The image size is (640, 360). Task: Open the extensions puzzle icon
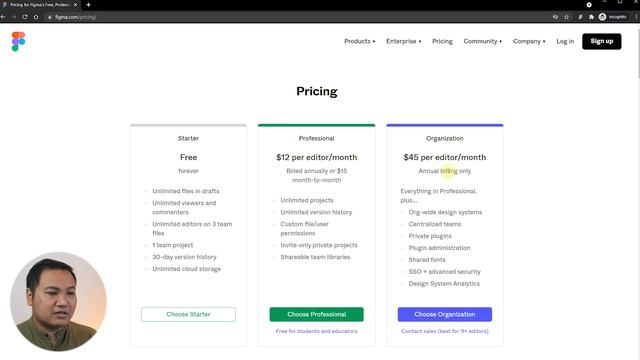coord(591,17)
